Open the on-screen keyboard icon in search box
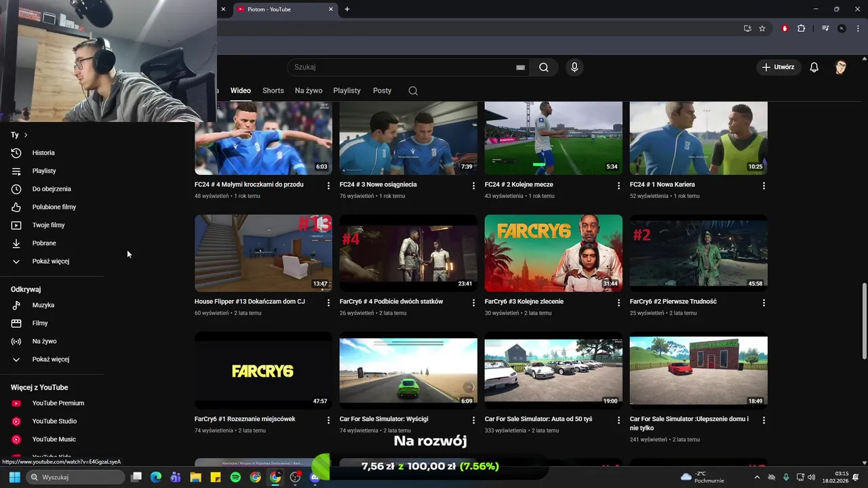The height and width of the screenshot is (488, 868). point(521,67)
